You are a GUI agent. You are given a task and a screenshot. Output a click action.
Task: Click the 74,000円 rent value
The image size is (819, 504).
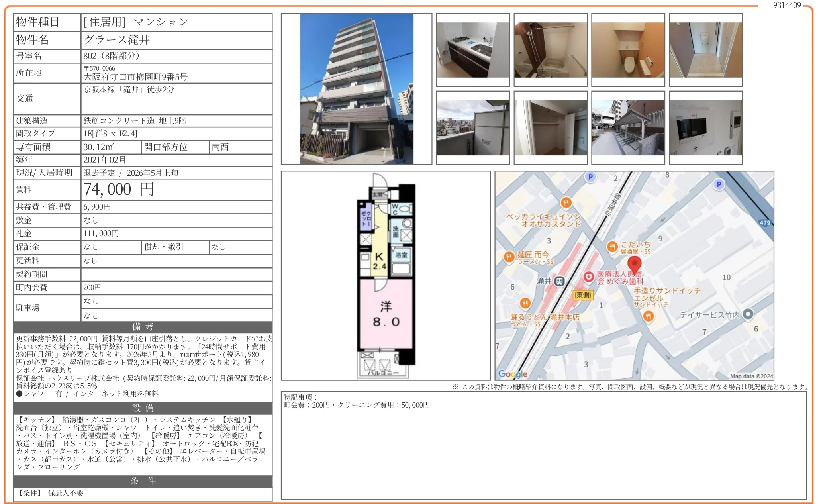(x=119, y=190)
